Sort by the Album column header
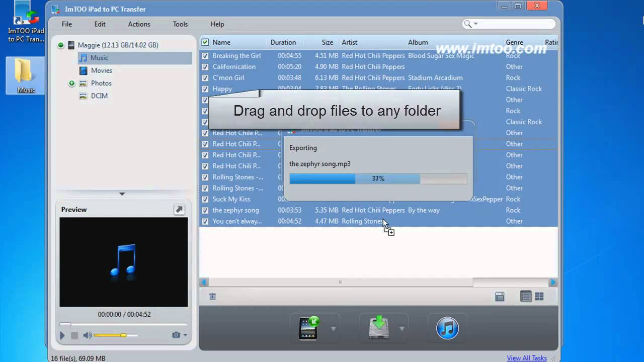The width and height of the screenshot is (644, 362). coord(418,42)
